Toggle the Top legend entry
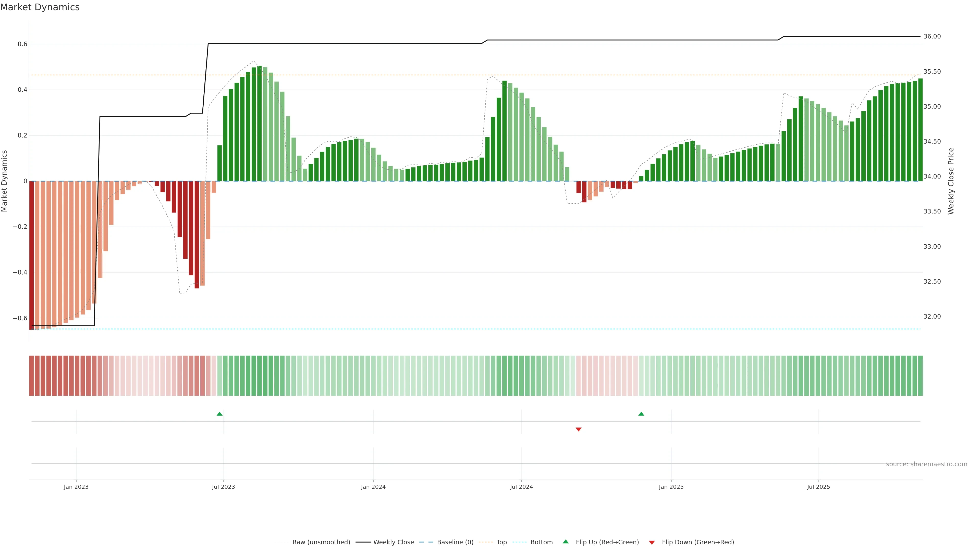This screenshot has width=980, height=551. (x=501, y=542)
